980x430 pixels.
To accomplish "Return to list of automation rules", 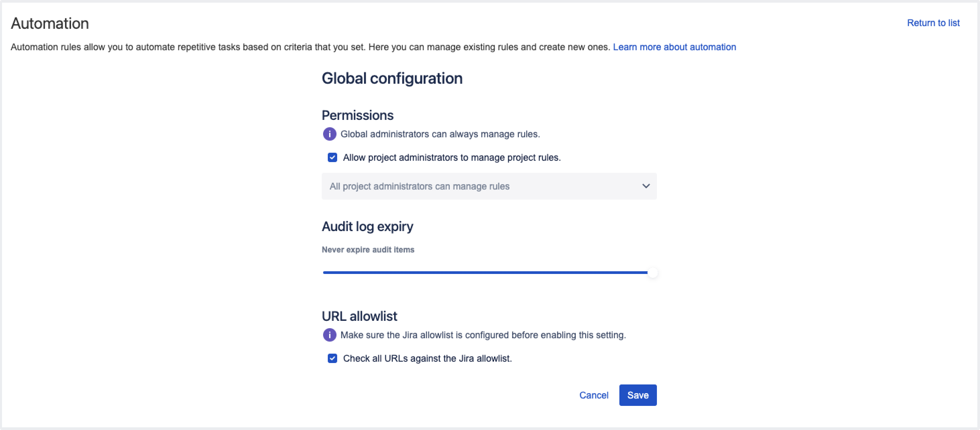I will click(x=933, y=23).
